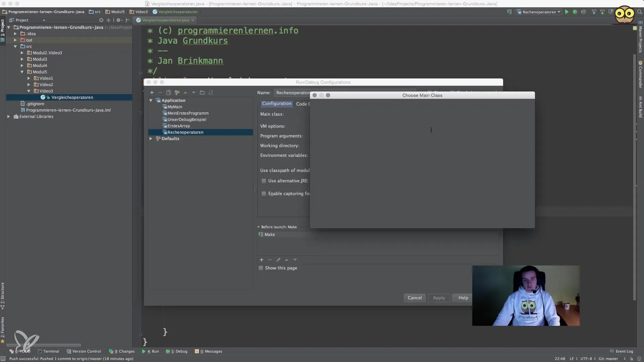Click the Remove Configuration minus icon
Screen dimensions: 644x362
[160, 93]
